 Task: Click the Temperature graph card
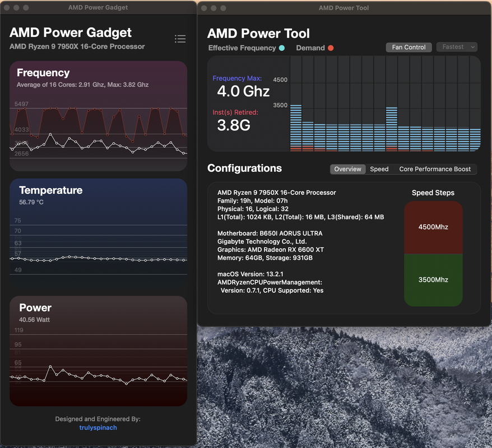pyautogui.click(x=98, y=233)
